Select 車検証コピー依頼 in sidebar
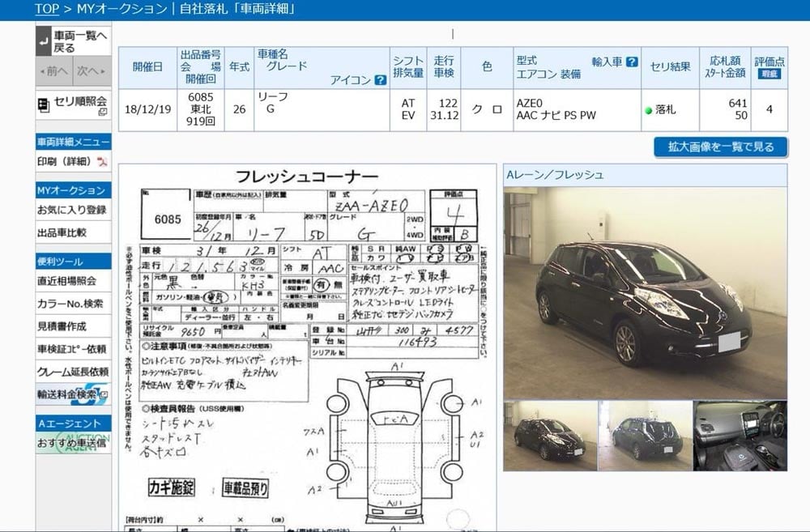 click(x=74, y=349)
